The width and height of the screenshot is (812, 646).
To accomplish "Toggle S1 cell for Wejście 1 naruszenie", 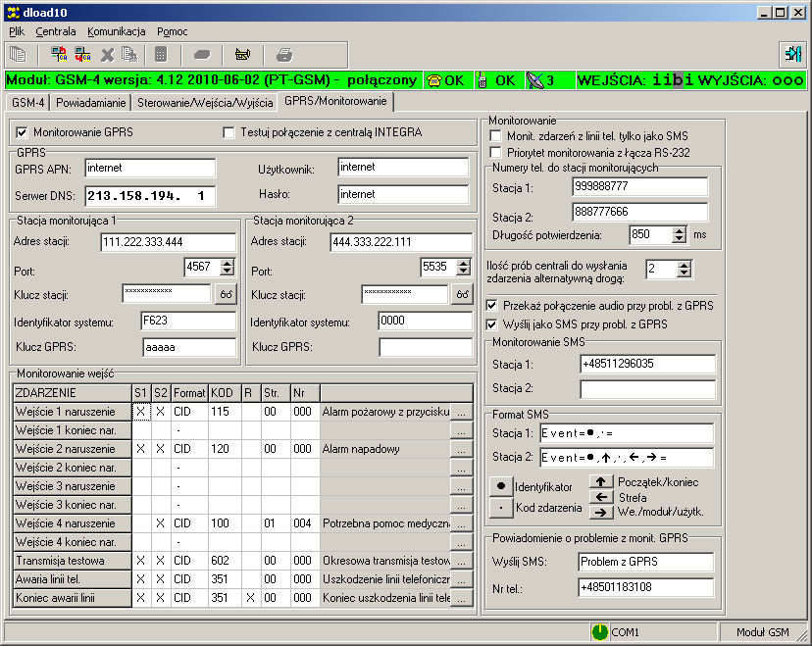I will point(141,412).
